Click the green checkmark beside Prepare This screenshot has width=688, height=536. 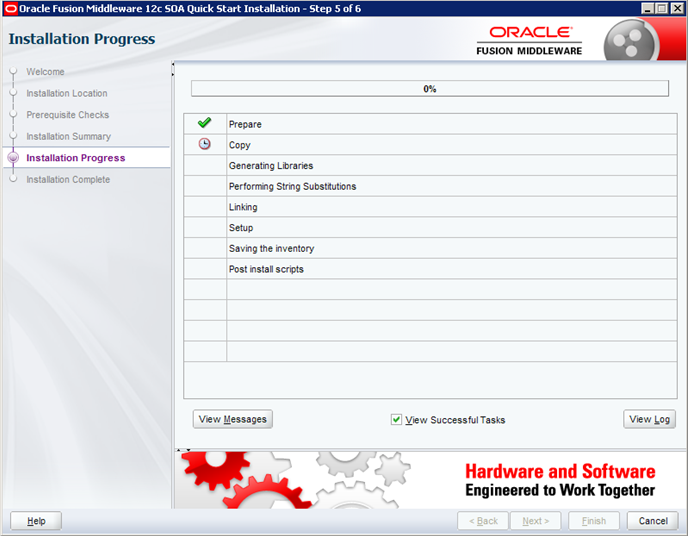(x=204, y=123)
